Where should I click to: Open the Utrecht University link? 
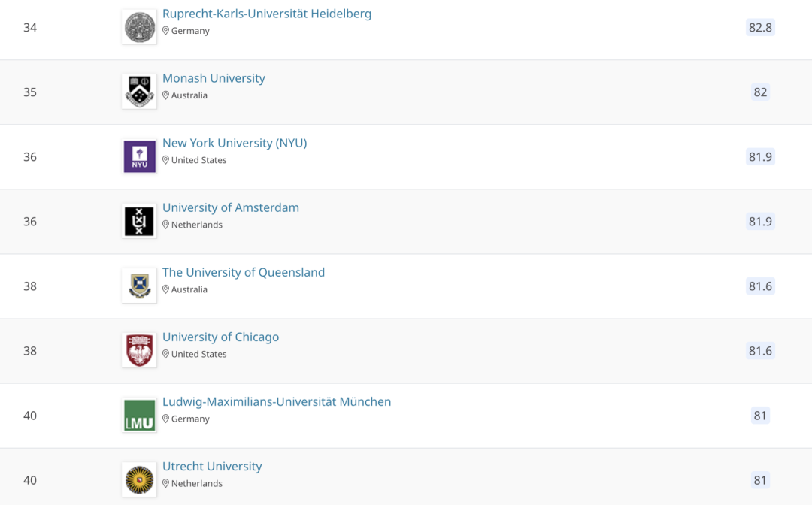[212, 466]
